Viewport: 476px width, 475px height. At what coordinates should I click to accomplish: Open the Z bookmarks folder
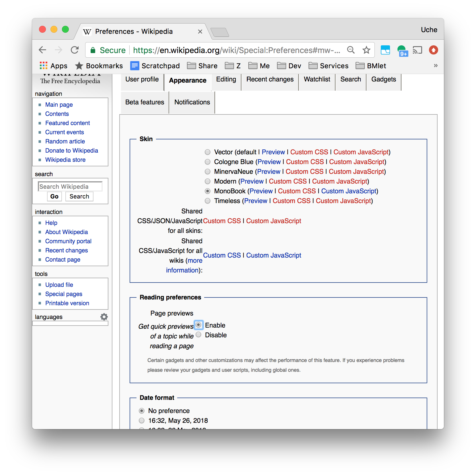click(x=233, y=66)
